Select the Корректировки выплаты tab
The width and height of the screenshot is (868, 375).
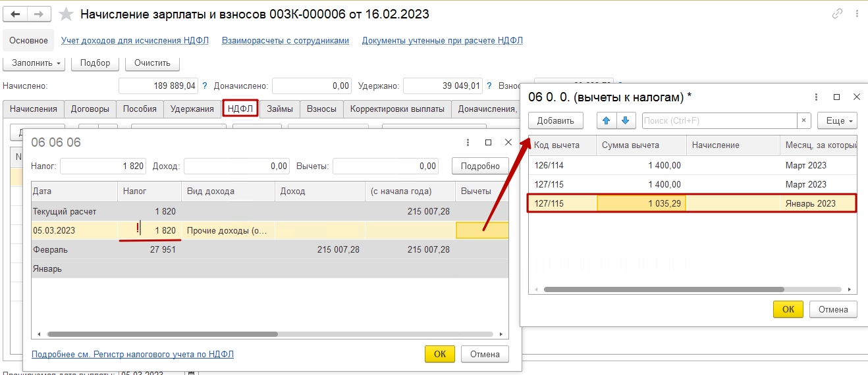[397, 109]
